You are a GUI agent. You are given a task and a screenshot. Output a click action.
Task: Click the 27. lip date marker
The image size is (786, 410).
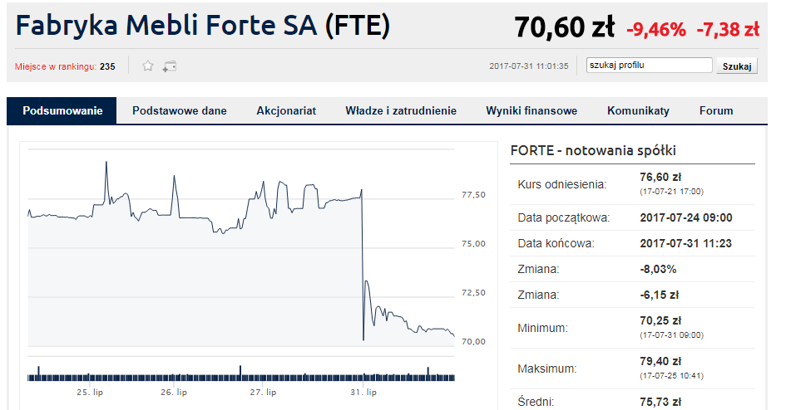(263, 392)
